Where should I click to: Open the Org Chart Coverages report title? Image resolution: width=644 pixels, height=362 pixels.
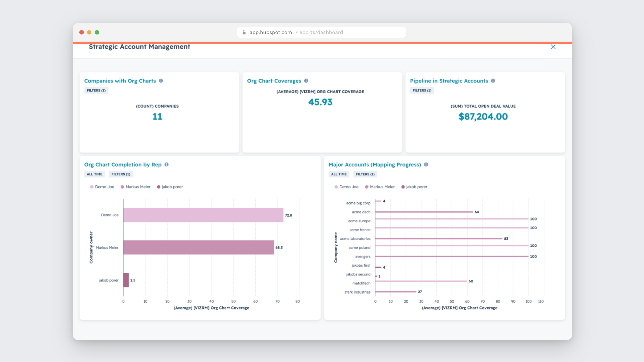[274, 81]
